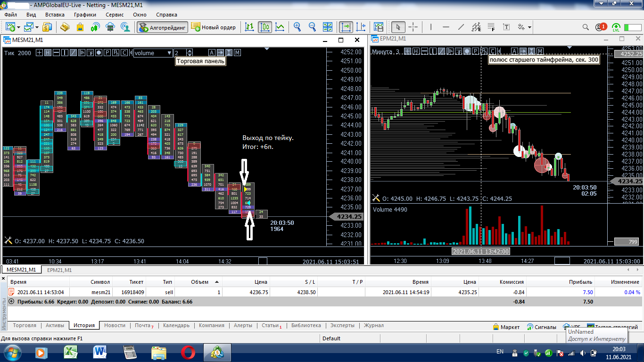Expand the new chart dropdown arrow
The image size is (644, 362).
point(18,27)
